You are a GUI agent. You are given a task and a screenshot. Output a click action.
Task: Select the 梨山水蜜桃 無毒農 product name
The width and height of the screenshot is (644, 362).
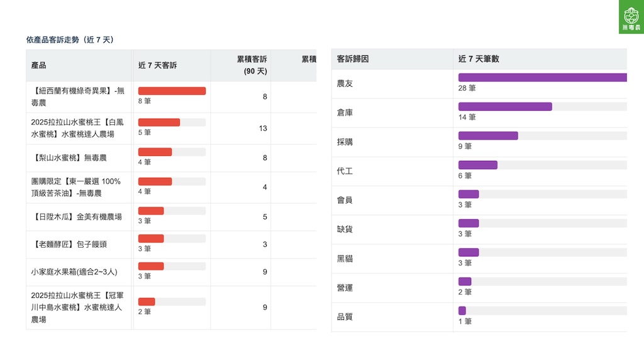tap(69, 158)
